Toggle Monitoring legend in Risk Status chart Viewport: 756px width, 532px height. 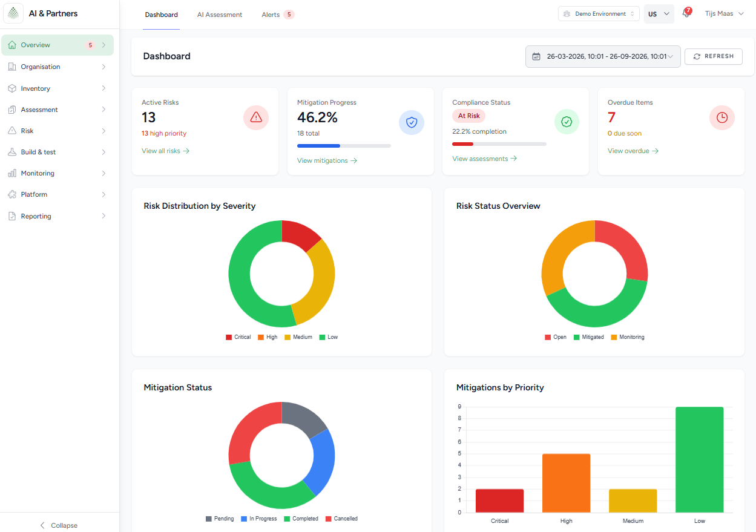pyautogui.click(x=628, y=337)
